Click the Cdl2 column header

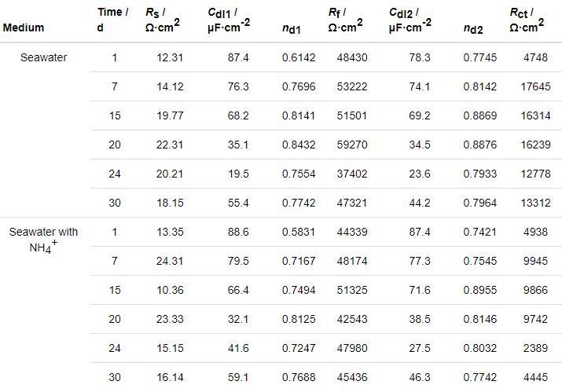410,20
